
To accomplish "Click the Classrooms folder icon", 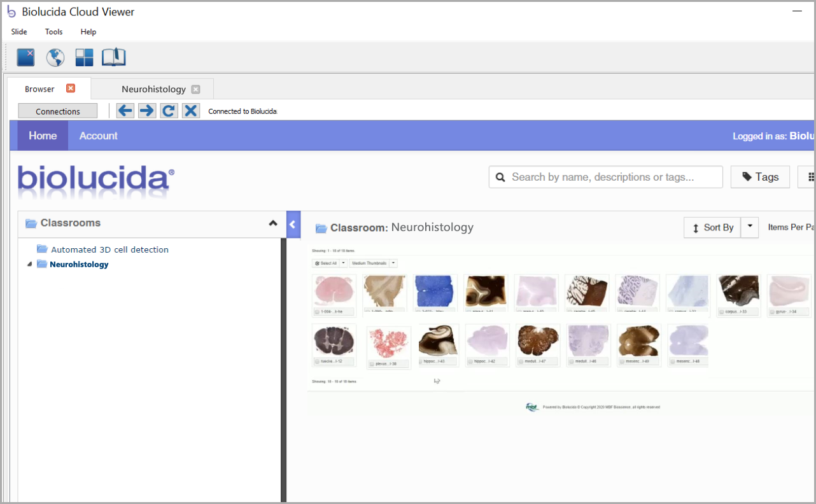I will click(x=31, y=223).
